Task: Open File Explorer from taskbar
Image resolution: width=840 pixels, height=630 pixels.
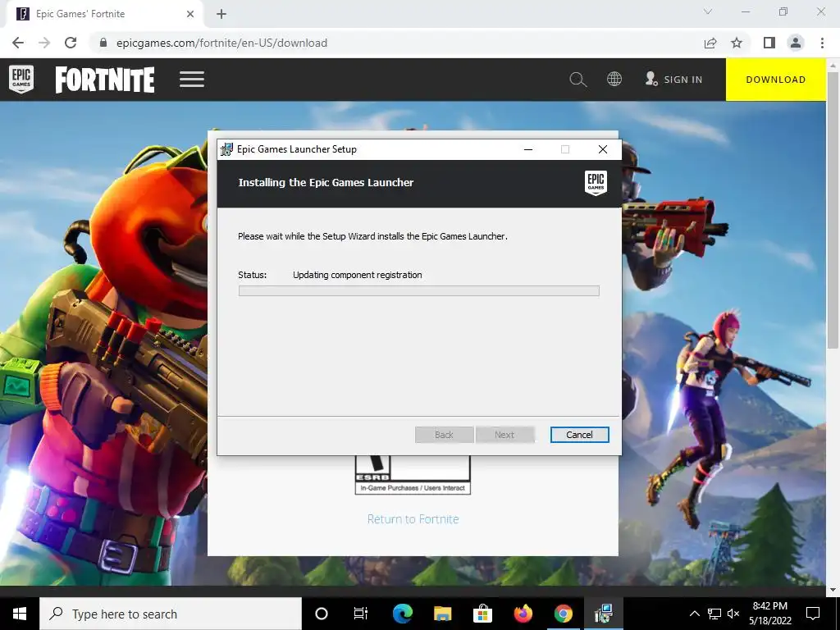Action: [442, 614]
